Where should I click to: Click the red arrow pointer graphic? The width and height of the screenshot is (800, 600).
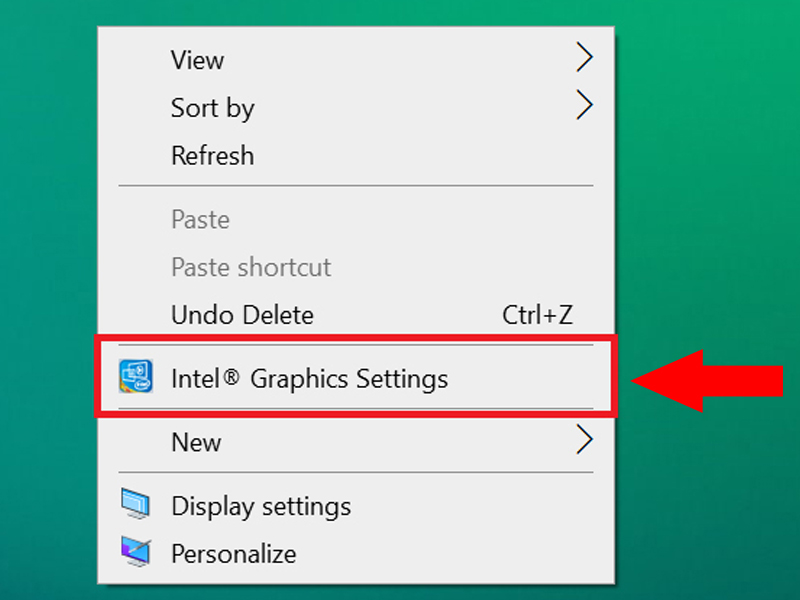pos(712,378)
